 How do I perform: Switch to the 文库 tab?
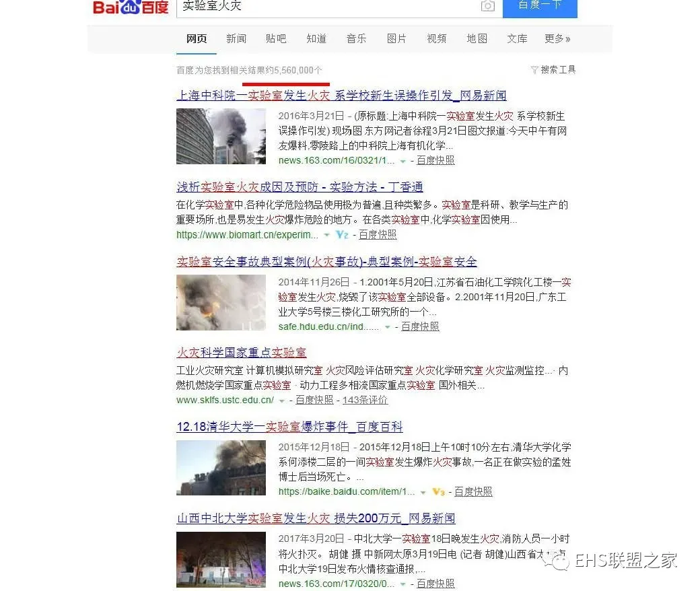pyautogui.click(x=517, y=39)
